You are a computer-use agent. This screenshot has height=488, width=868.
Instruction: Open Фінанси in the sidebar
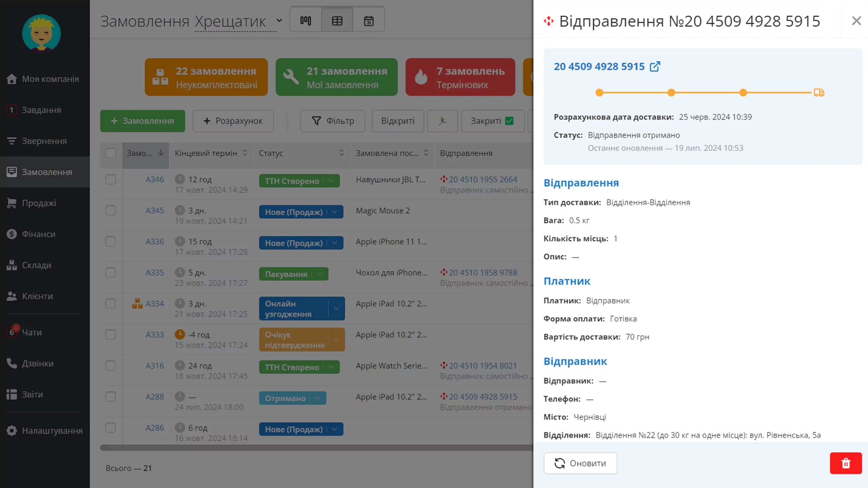(45, 234)
